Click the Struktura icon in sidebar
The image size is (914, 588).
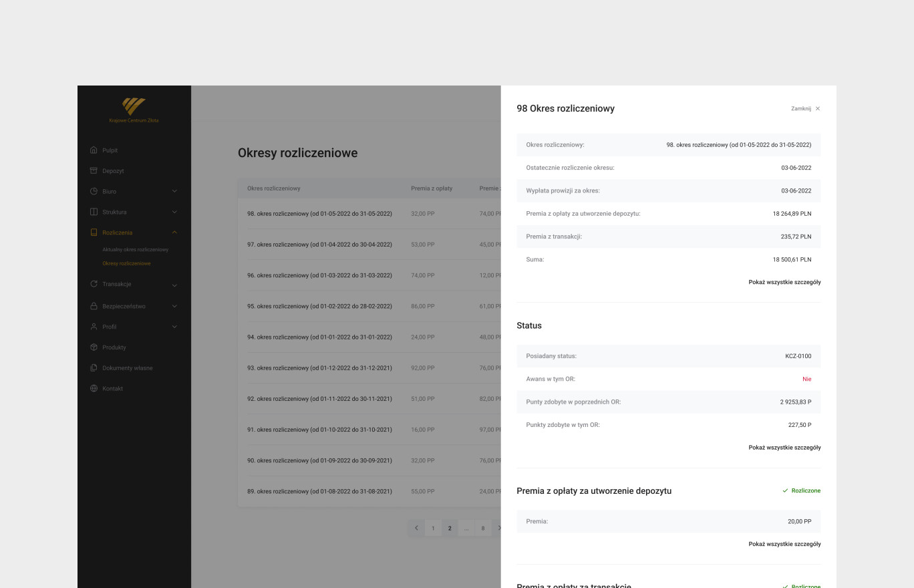(94, 212)
